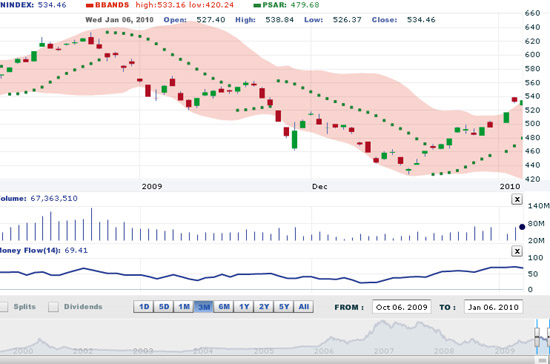
Task: Enable the Dividends checkbox
Action: point(53,307)
